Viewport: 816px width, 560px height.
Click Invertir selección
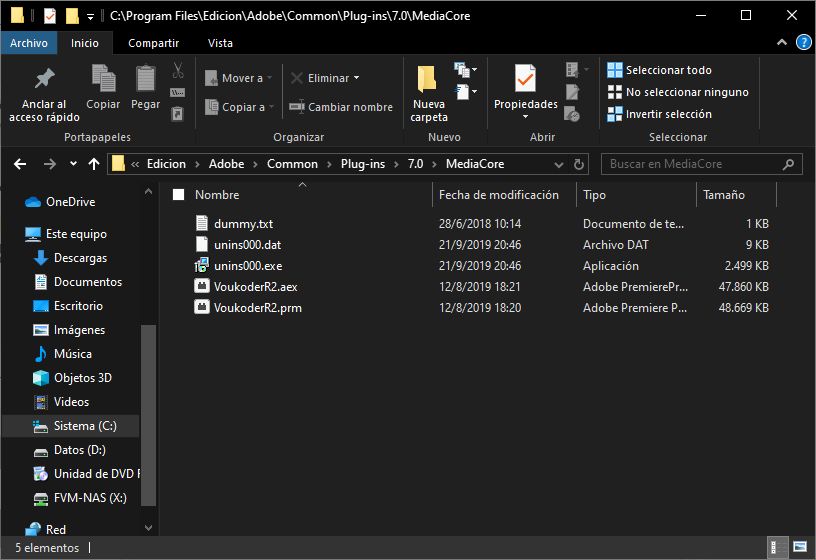click(x=668, y=114)
